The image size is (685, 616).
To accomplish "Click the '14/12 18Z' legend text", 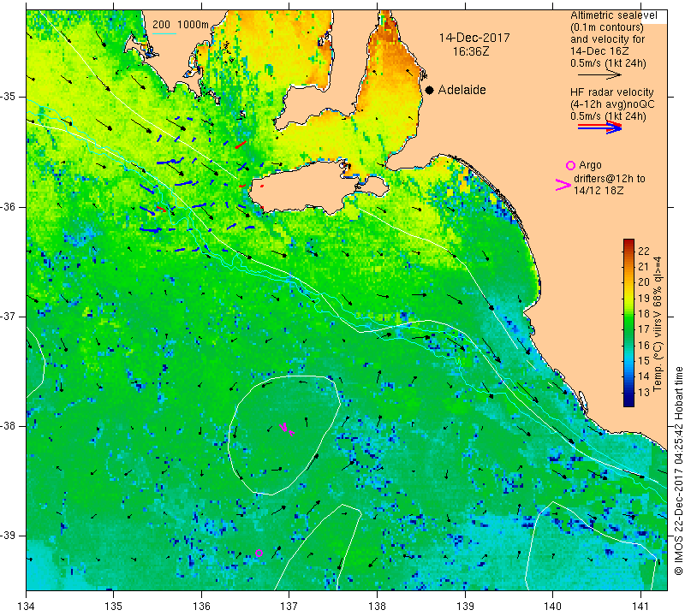I will pos(598,191).
